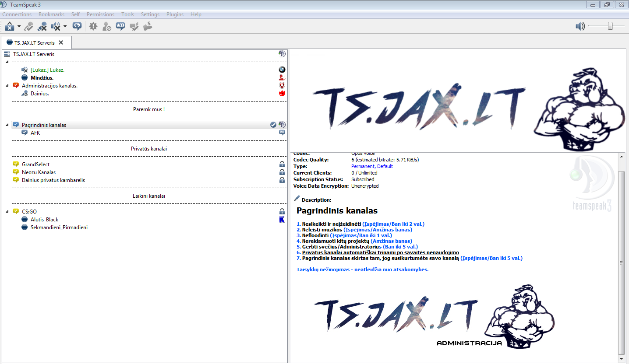Viewport: 629px width, 364px height.
Task: Open dropdown arrow beside Set Away icon
Action: (x=19, y=27)
